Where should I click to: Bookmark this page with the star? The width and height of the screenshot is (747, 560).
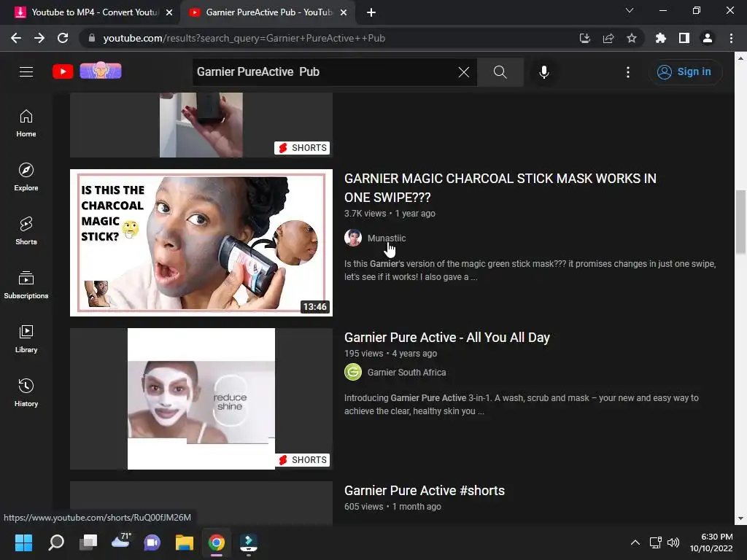click(x=632, y=38)
